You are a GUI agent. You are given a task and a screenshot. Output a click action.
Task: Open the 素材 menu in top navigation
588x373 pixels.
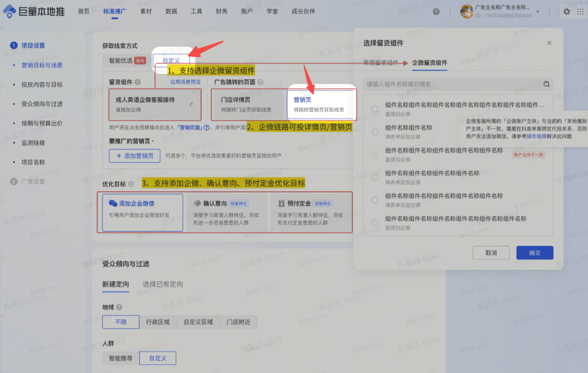click(x=146, y=11)
